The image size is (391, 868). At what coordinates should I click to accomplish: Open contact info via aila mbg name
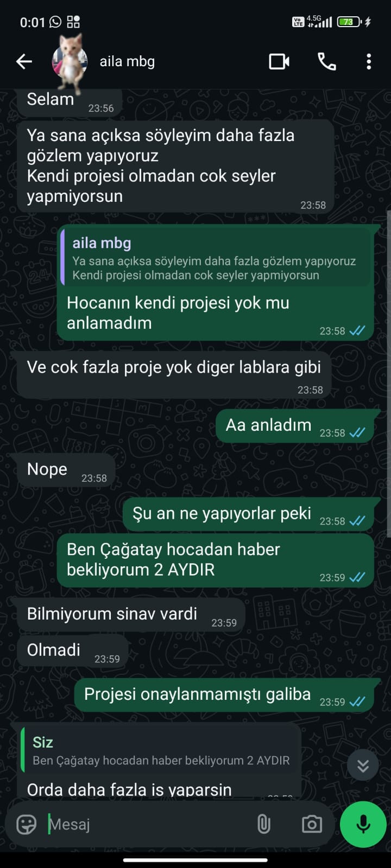click(127, 62)
